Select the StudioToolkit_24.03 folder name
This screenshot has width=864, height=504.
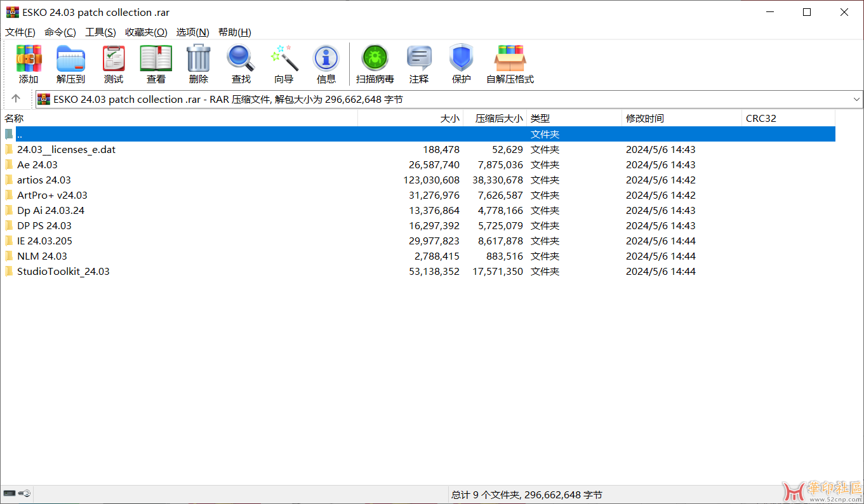click(63, 272)
